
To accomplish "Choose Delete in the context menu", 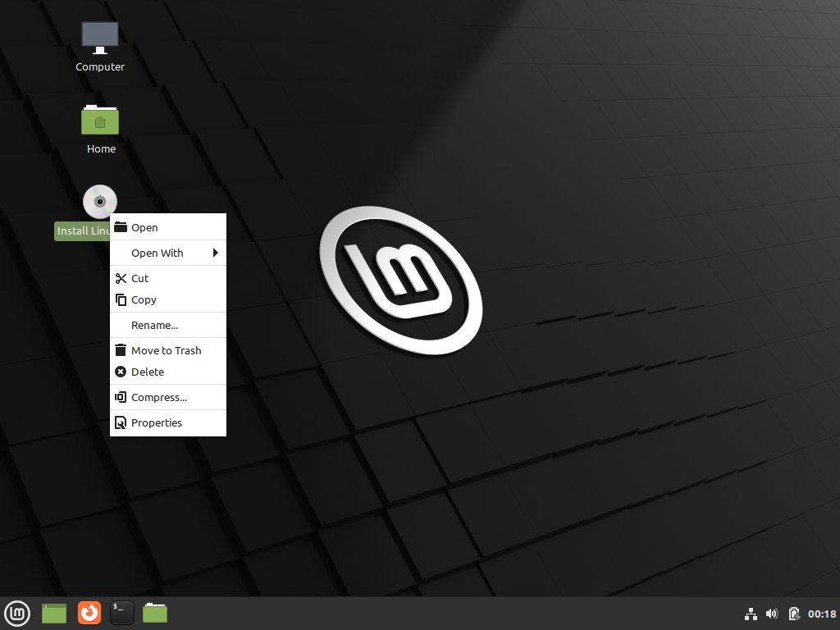I will click(168, 372).
